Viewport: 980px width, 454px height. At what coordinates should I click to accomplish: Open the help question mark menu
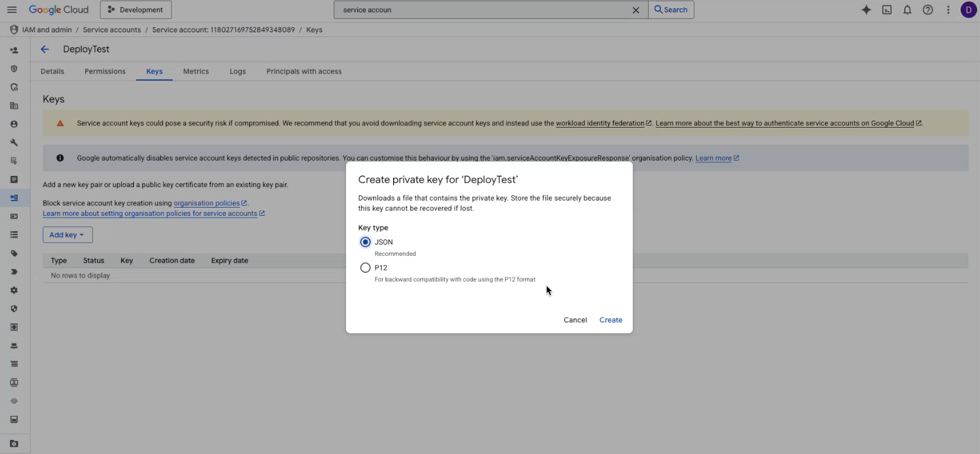[x=928, y=10]
